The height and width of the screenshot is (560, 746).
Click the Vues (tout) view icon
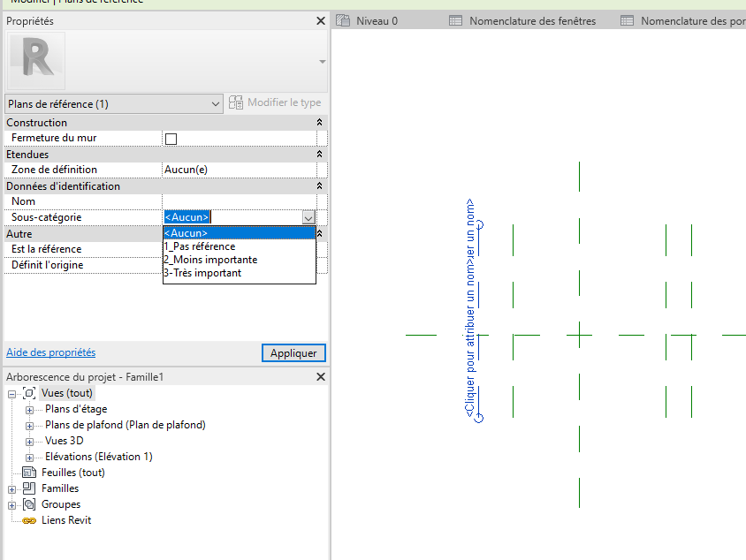point(29,393)
